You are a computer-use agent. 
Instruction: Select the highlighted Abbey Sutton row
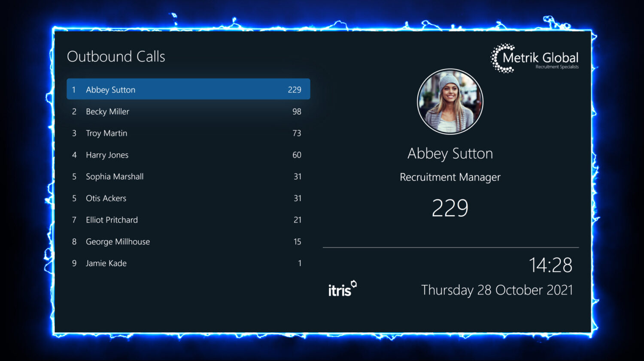click(x=188, y=89)
